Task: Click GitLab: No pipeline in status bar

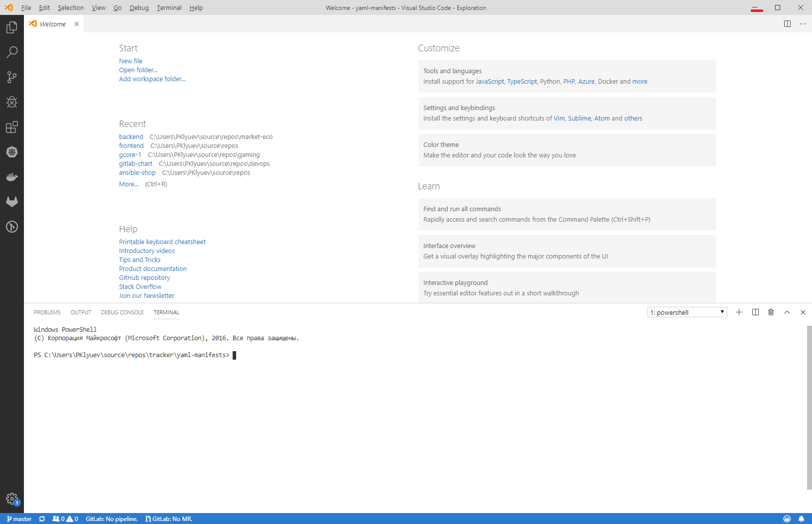Action: tap(112, 519)
